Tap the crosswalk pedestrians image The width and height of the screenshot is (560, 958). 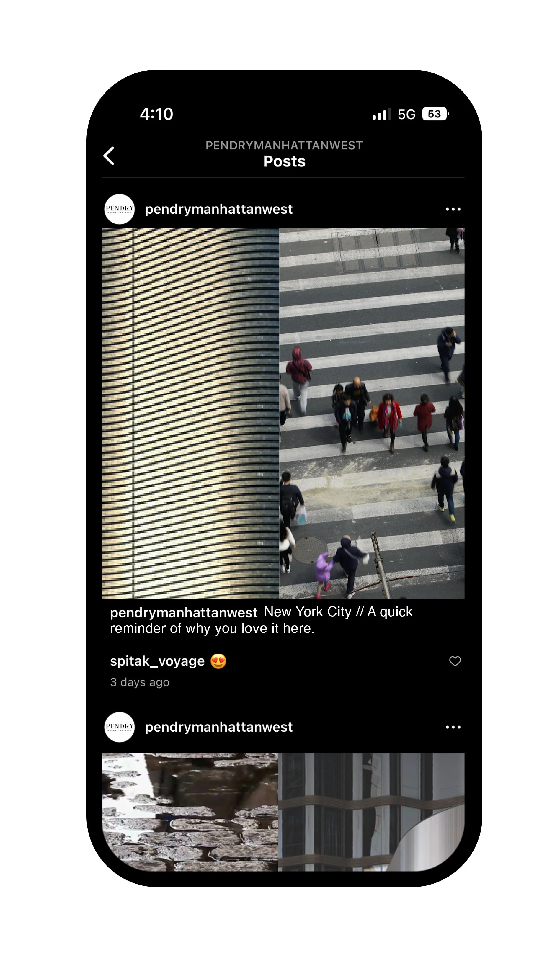[x=372, y=413]
